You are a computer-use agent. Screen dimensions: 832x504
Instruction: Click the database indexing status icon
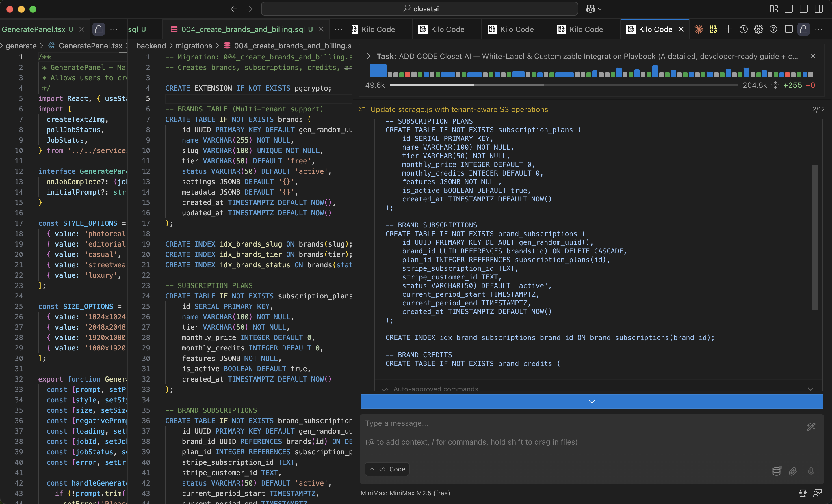click(776, 471)
